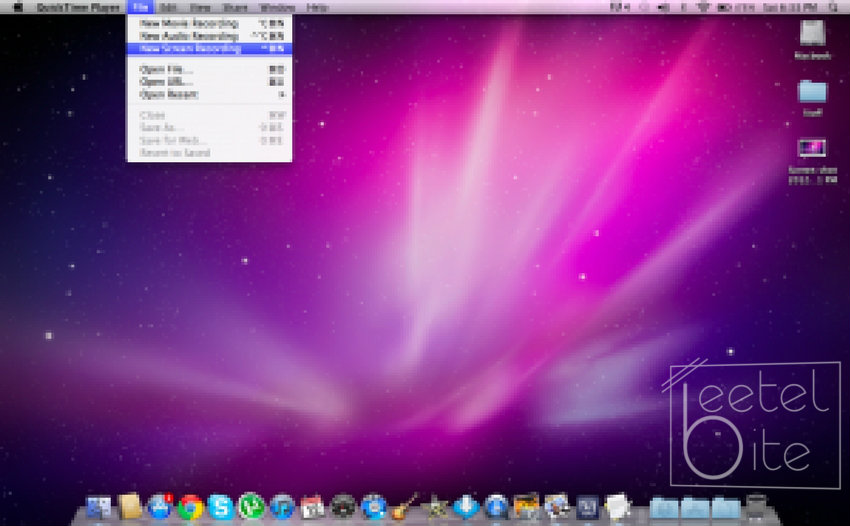
Task: Open the Apple menu
Action: click(18, 8)
